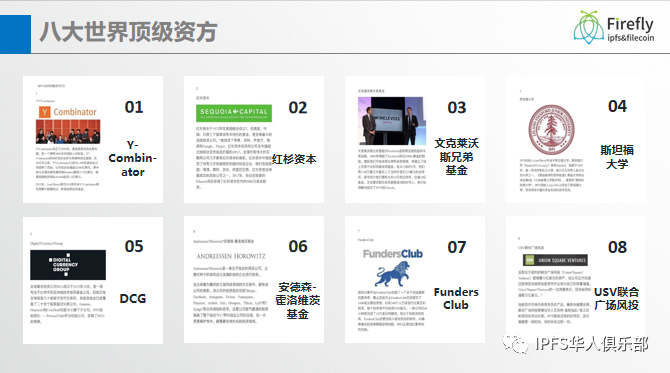
Task: Click the number 05
Action: (134, 246)
